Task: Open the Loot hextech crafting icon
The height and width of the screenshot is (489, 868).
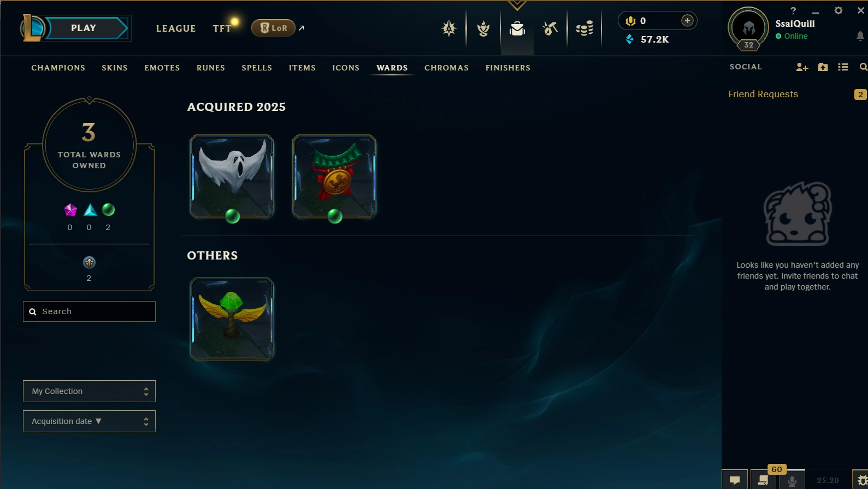Action: coord(550,28)
